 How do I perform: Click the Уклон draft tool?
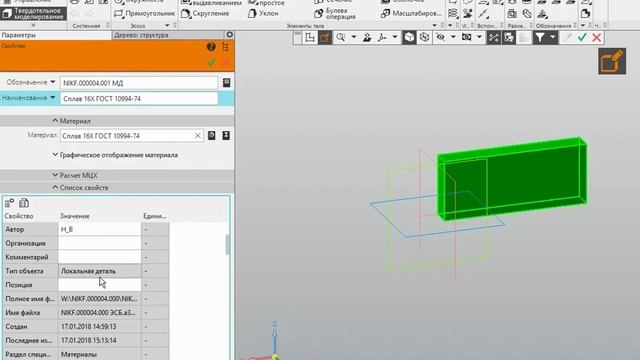263,13
